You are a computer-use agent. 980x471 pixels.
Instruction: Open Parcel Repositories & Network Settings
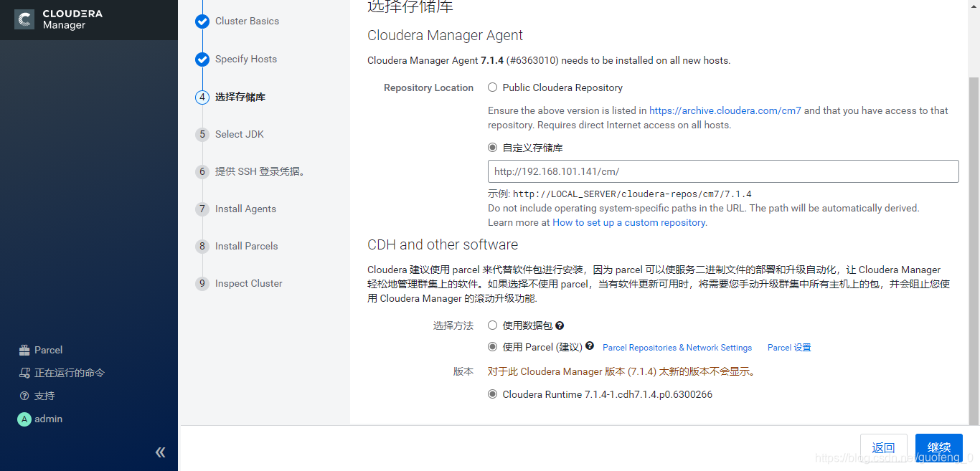point(677,348)
